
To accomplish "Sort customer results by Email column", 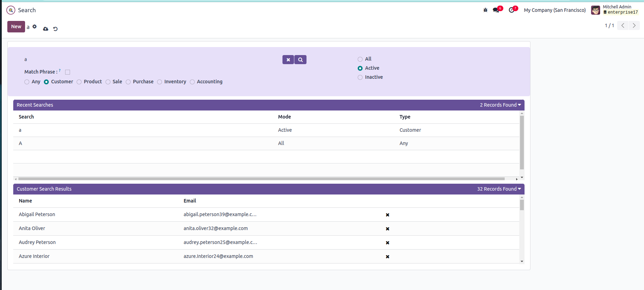I will (x=190, y=201).
